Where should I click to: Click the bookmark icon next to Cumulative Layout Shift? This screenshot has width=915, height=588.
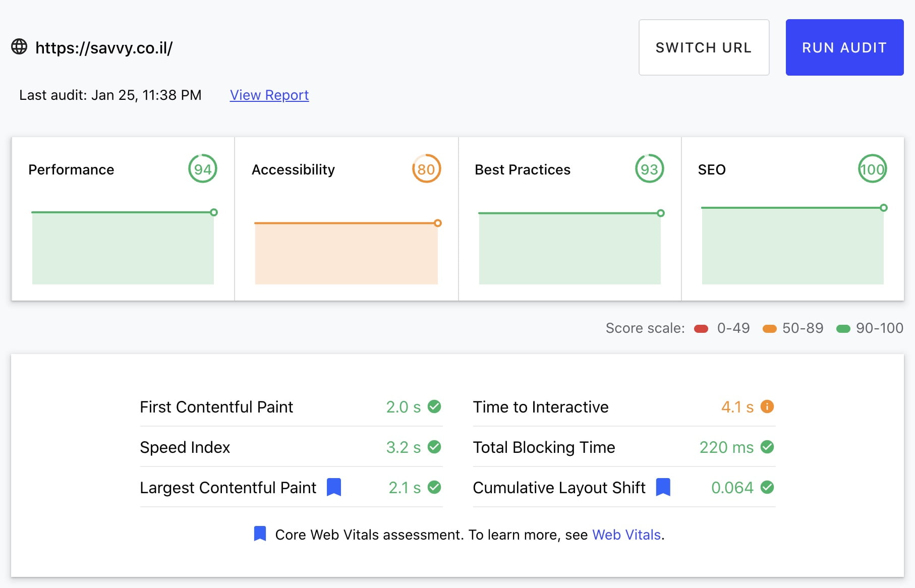(663, 487)
